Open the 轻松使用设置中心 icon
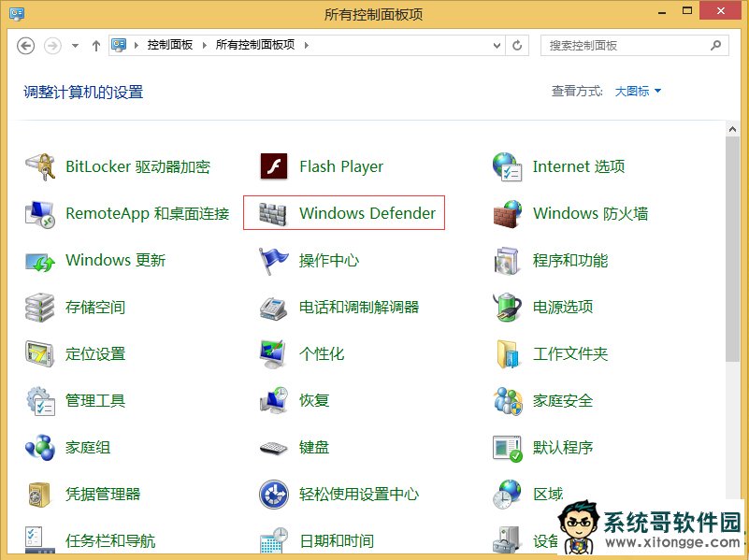This screenshot has width=749, height=560. (x=274, y=495)
